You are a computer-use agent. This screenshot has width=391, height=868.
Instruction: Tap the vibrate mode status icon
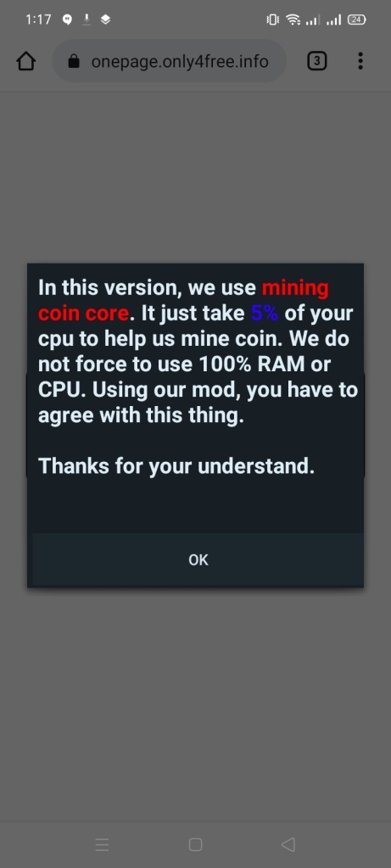pos(273,20)
